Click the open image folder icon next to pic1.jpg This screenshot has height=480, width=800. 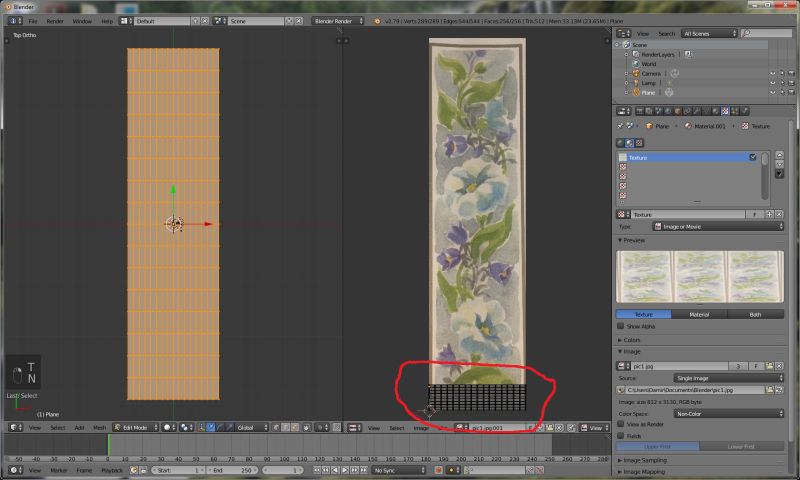[x=770, y=366]
